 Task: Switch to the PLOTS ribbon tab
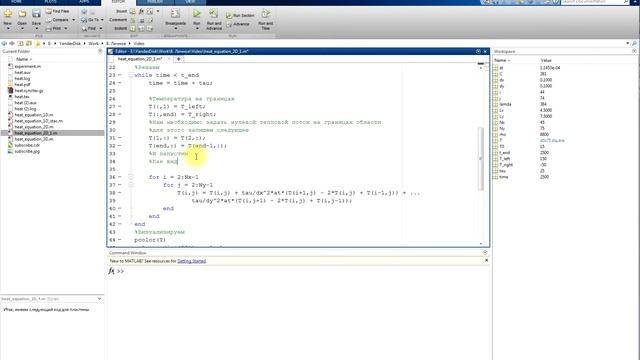pyautogui.click(x=51, y=2)
